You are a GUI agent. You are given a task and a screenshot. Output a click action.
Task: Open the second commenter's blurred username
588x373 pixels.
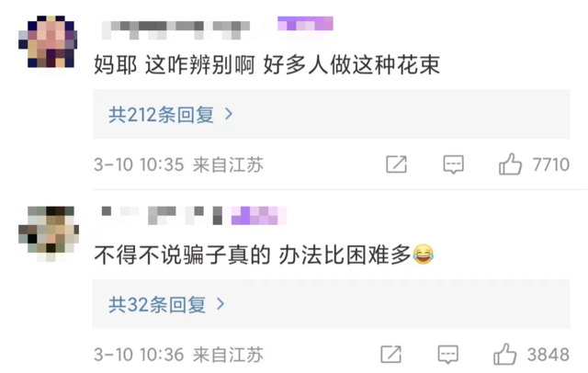click(x=162, y=215)
